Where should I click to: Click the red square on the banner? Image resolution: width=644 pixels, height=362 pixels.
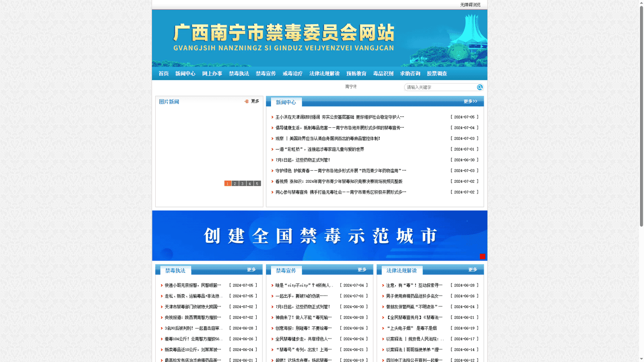point(483,256)
